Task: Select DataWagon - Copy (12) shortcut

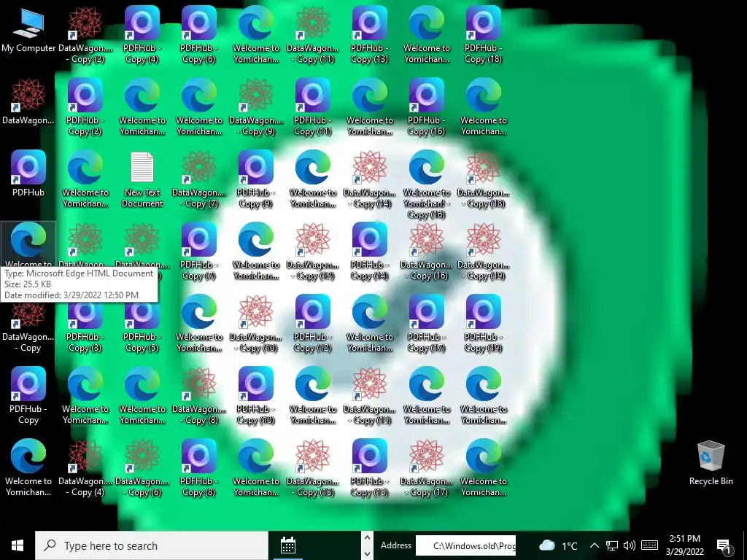Action: coord(312,252)
